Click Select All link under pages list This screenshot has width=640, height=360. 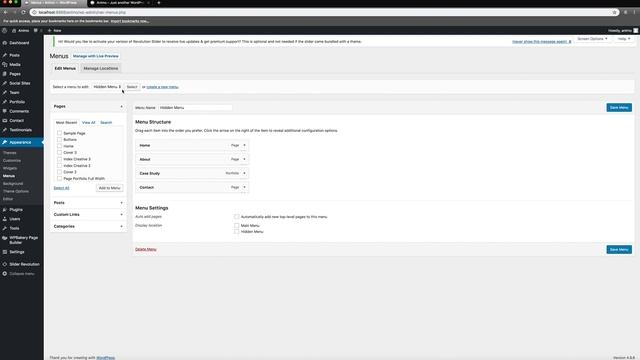coord(62,188)
